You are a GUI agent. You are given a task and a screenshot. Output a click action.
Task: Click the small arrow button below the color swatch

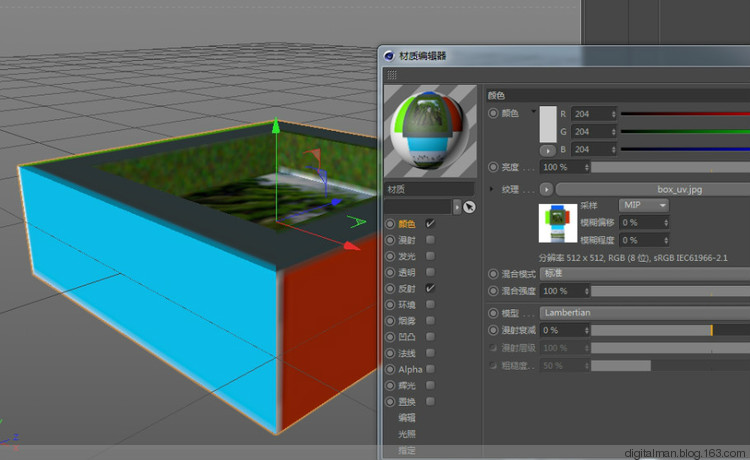pos(547,150)
